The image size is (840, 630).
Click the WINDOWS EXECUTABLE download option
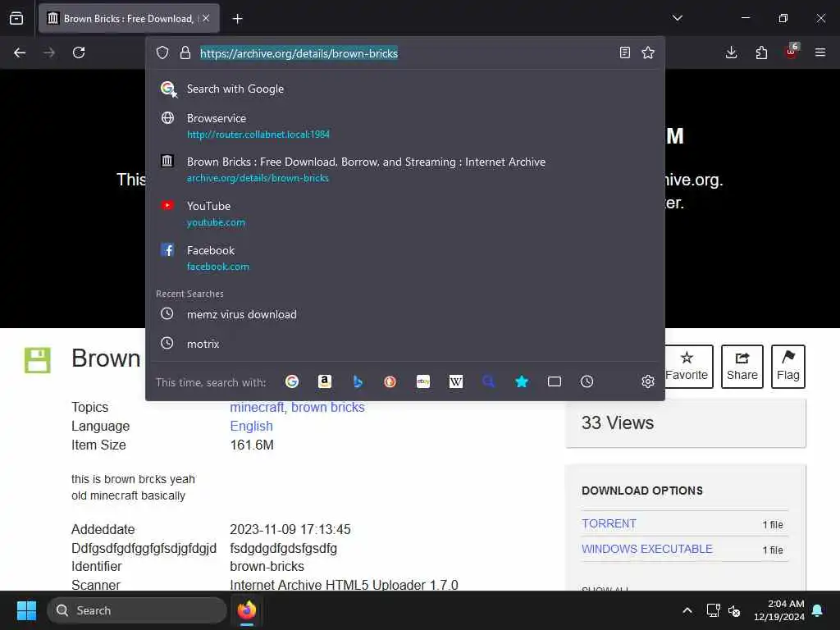pyautogui.click(x=647, y=549)
